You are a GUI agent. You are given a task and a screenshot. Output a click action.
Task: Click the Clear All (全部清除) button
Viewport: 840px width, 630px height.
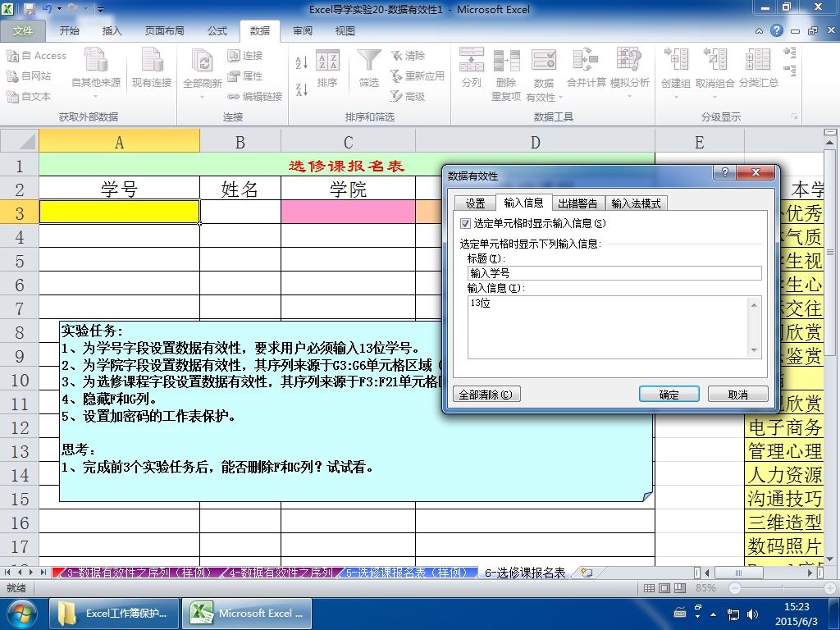tap(486, 395)
